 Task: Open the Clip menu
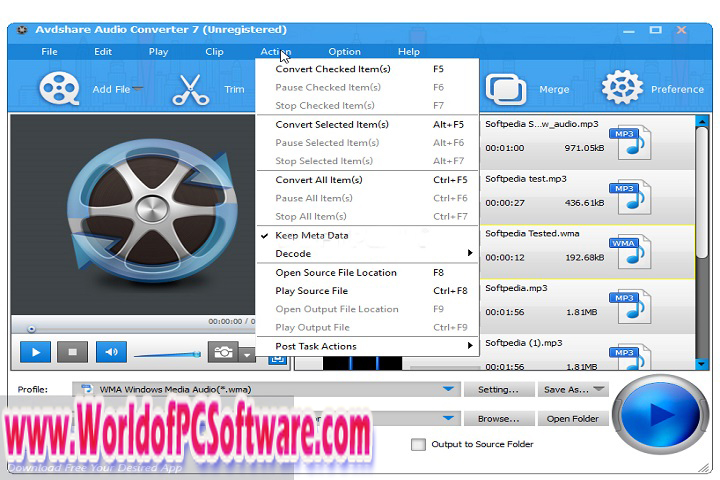point(214,51)
